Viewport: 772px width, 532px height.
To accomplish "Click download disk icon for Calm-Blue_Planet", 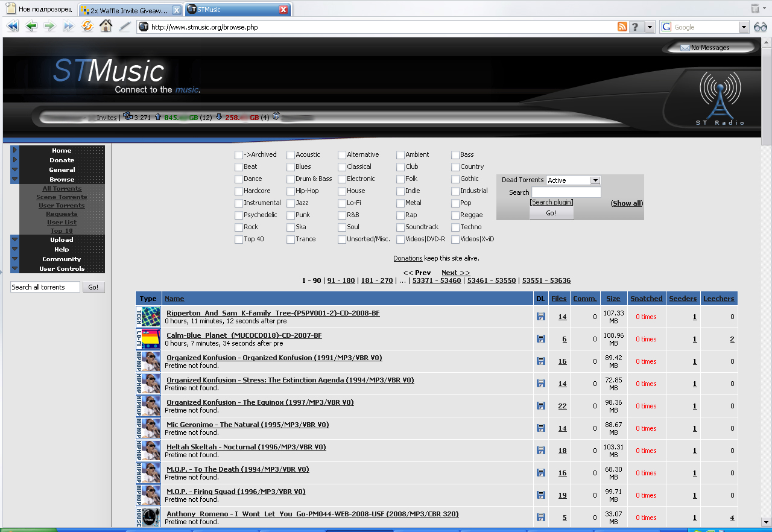I will [x=541, y=339].
